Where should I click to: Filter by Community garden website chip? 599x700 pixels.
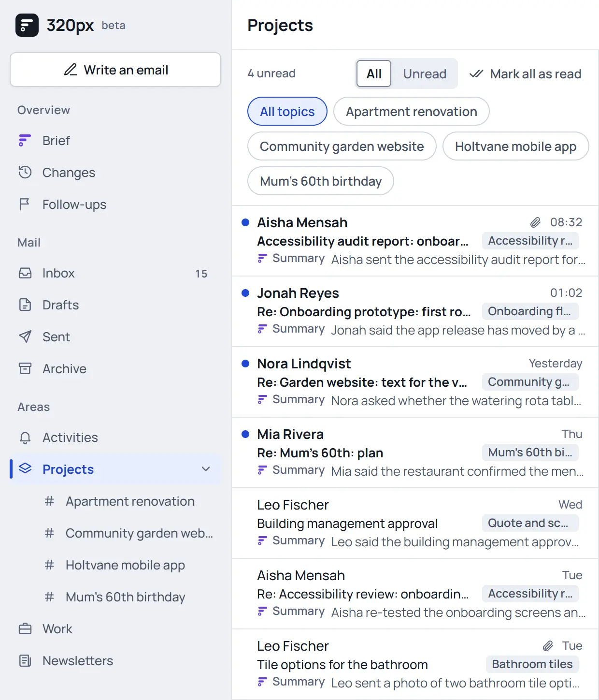[x=342, y=146]
